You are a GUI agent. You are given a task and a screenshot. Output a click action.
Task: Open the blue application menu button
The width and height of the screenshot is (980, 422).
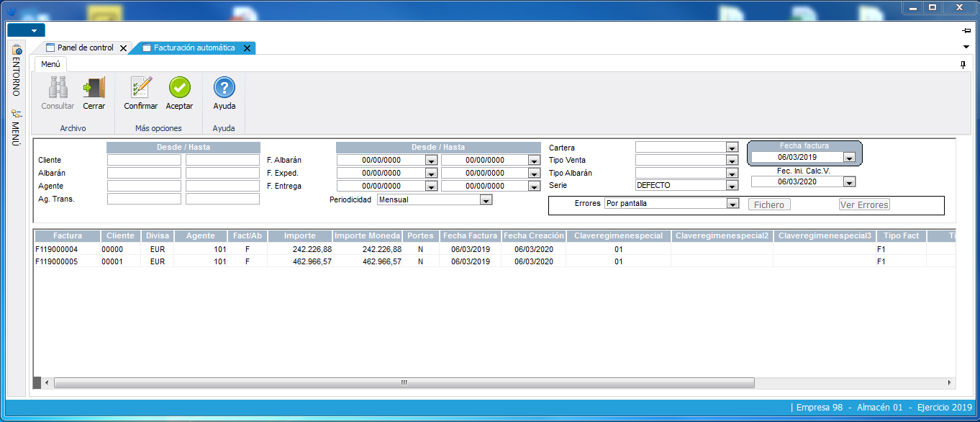(26, 30)
